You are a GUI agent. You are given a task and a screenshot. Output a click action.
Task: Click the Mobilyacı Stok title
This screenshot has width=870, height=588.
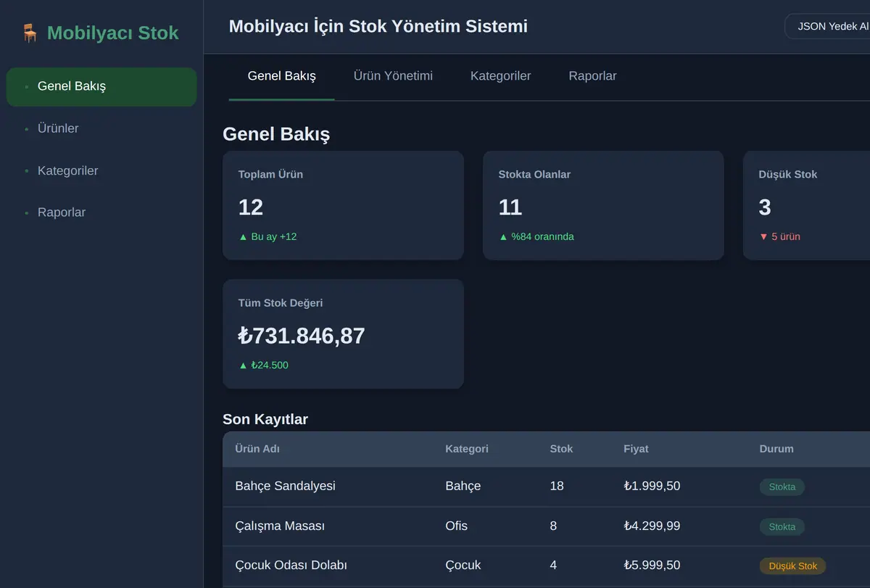pyautogui.click(x=112, y=33)
